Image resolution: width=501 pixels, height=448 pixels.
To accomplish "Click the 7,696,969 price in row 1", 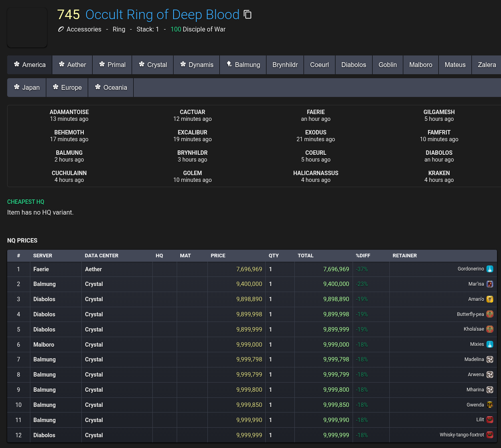I will pos(249,269).
